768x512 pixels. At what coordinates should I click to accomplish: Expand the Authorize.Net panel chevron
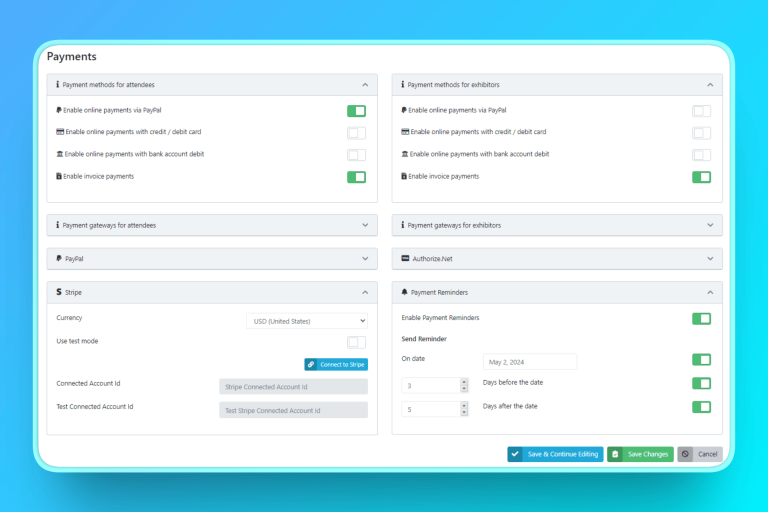(x=710, y=258)
